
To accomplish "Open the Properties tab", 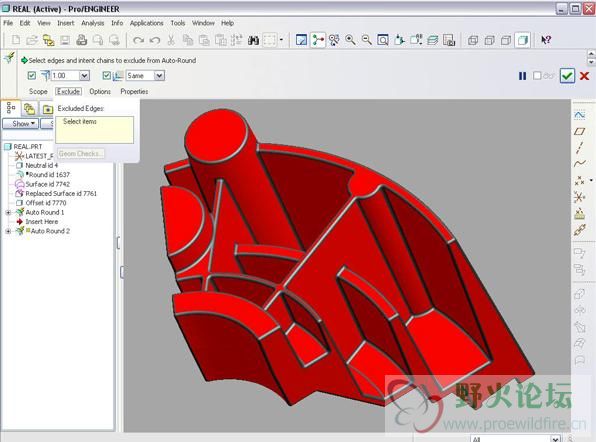I will [x=134, y=92].
